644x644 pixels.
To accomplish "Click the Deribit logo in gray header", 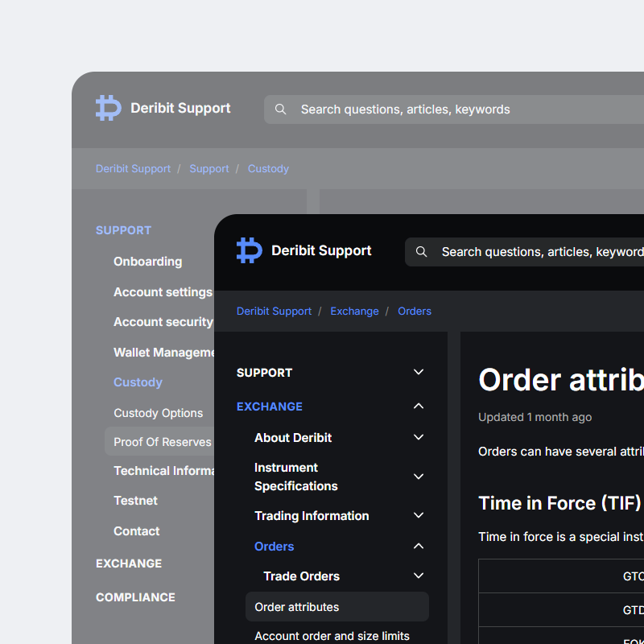I will (109, 108).
